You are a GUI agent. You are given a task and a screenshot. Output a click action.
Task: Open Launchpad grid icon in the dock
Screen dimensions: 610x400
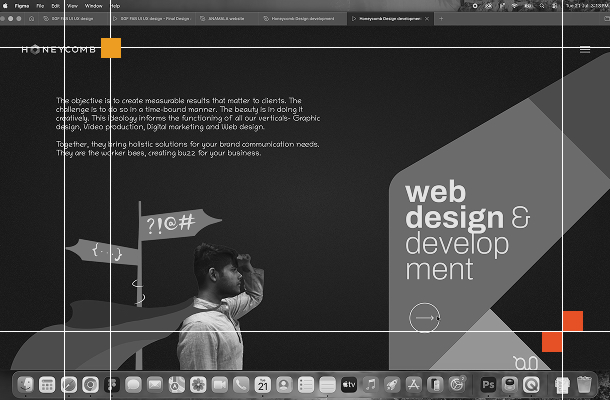(47, 385)
